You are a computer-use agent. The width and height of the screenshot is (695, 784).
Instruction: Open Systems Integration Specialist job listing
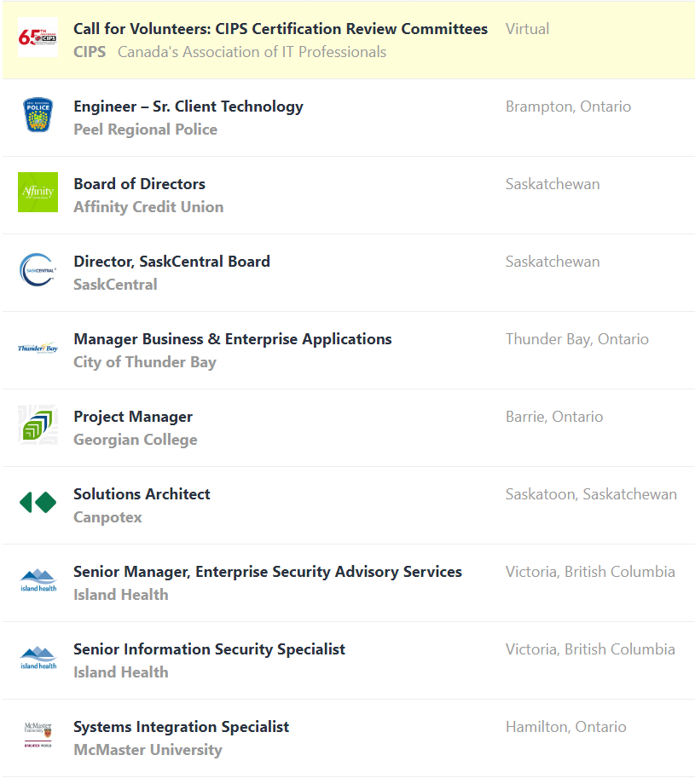click(181, 727)
